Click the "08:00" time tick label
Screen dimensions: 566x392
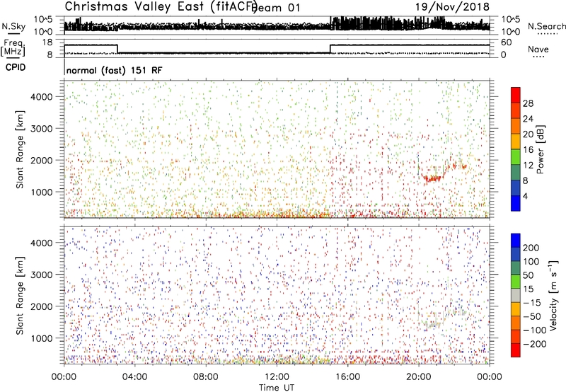(205, 377)
